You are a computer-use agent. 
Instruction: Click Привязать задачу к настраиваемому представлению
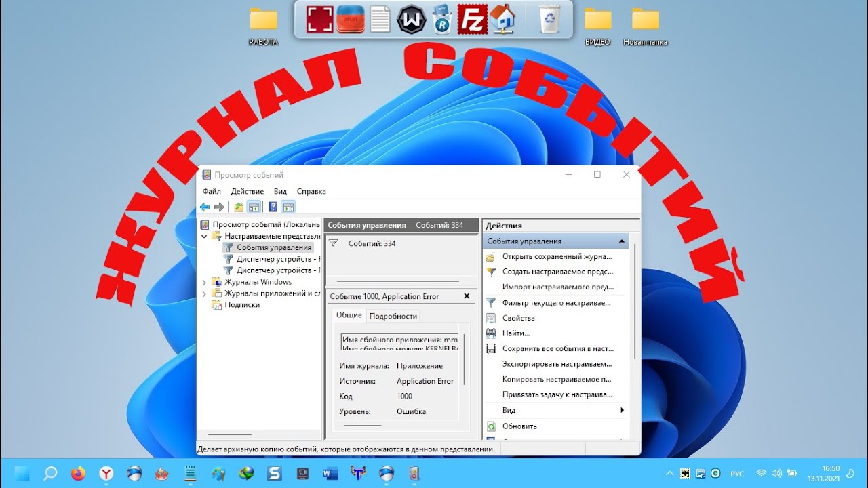[557, 394]
